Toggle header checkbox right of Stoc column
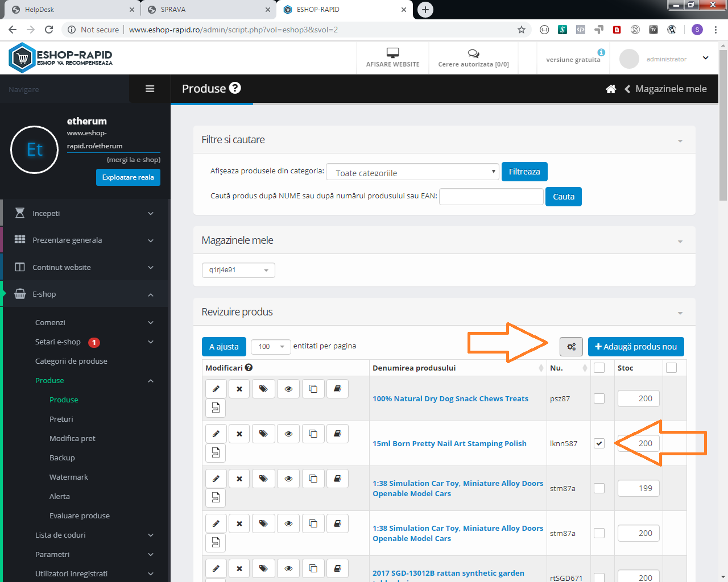The height and width of the screenshot is (582, 728). click(671, 368)
